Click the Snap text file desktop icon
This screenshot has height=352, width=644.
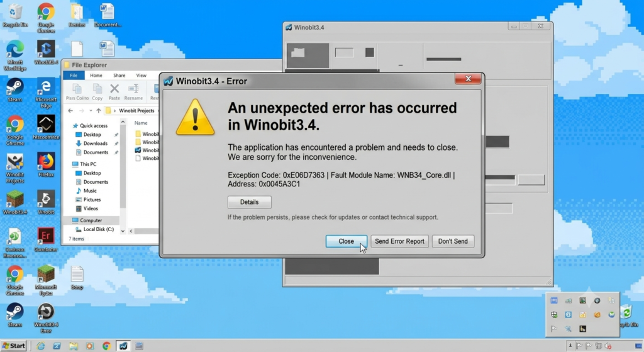pos(77,278)
